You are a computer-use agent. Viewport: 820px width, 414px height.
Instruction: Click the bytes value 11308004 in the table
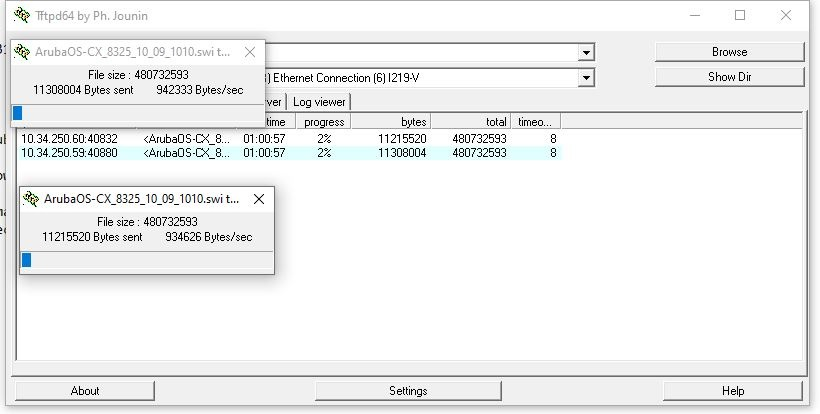tap(402, 153)
